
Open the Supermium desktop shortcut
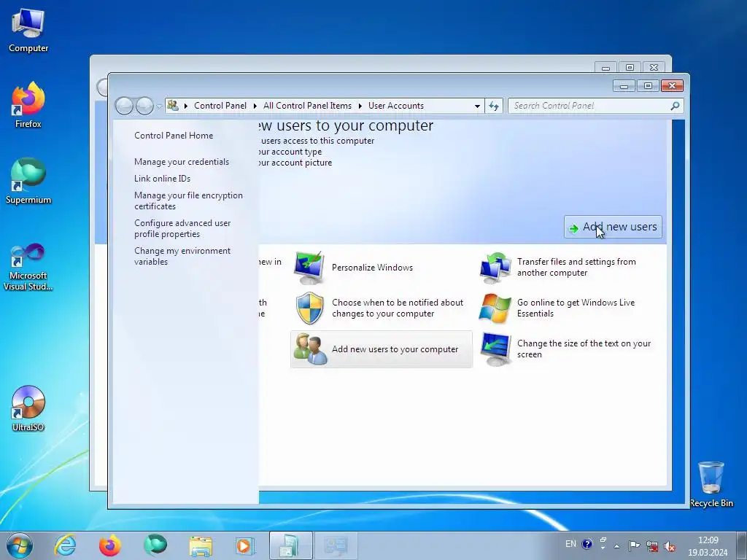[x=28, y=181]
